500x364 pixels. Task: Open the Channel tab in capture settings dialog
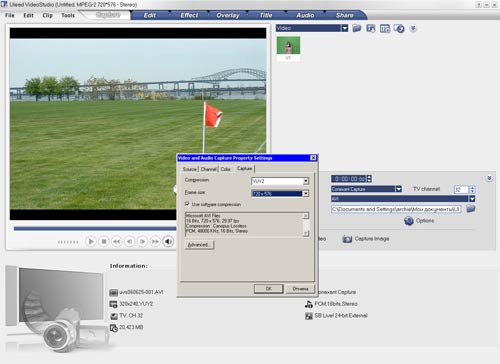point(209,169)
